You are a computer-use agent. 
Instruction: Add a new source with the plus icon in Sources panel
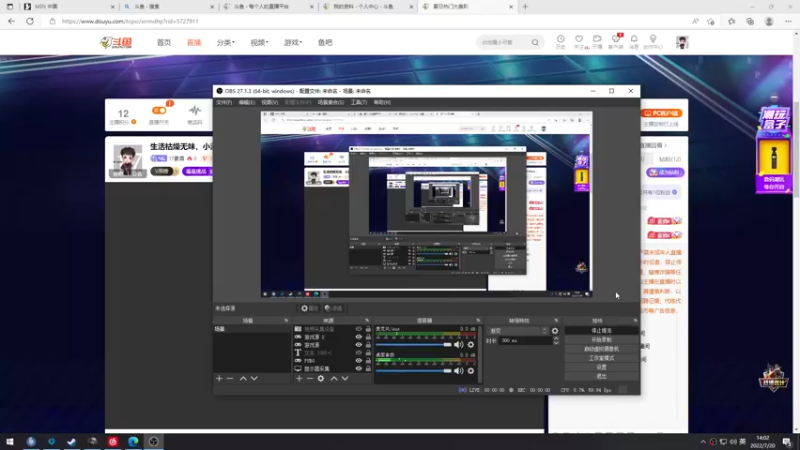click(x=298, y=379)
